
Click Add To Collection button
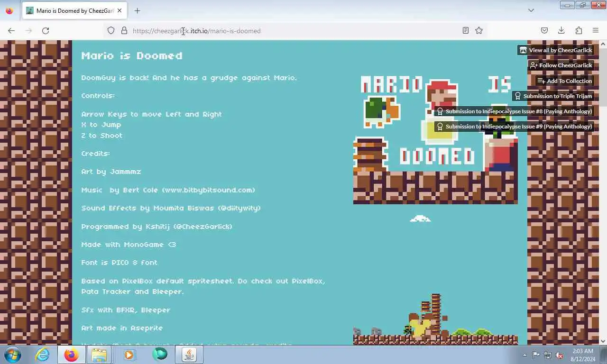564,81
